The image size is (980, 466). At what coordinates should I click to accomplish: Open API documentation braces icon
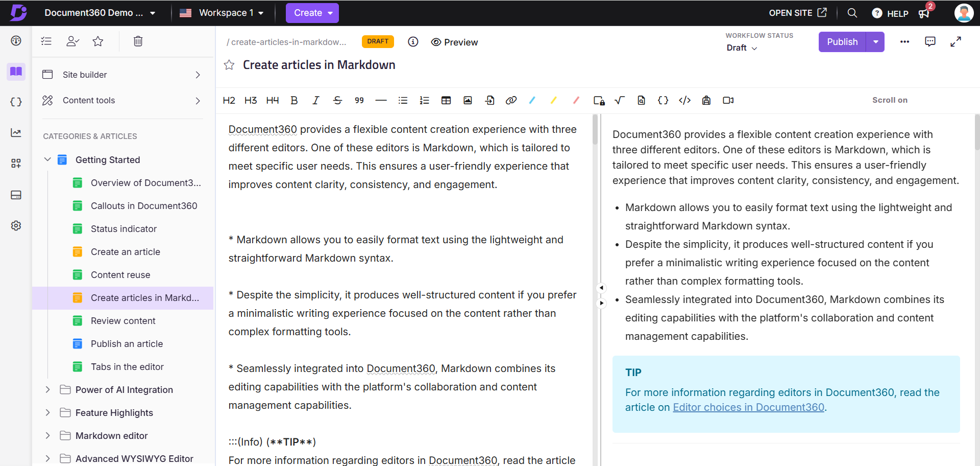pos(16,102)
